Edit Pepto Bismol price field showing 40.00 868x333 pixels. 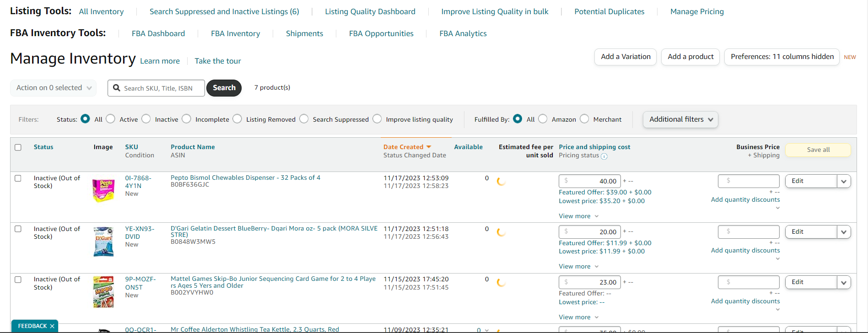[589, 181]
